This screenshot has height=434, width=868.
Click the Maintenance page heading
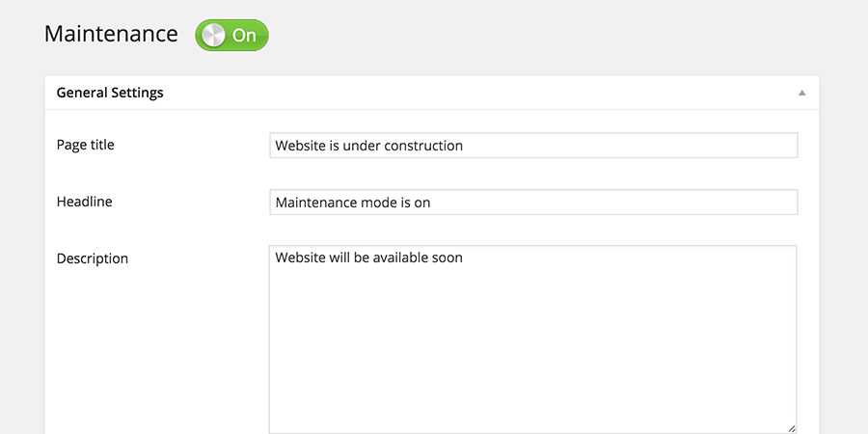111,34
